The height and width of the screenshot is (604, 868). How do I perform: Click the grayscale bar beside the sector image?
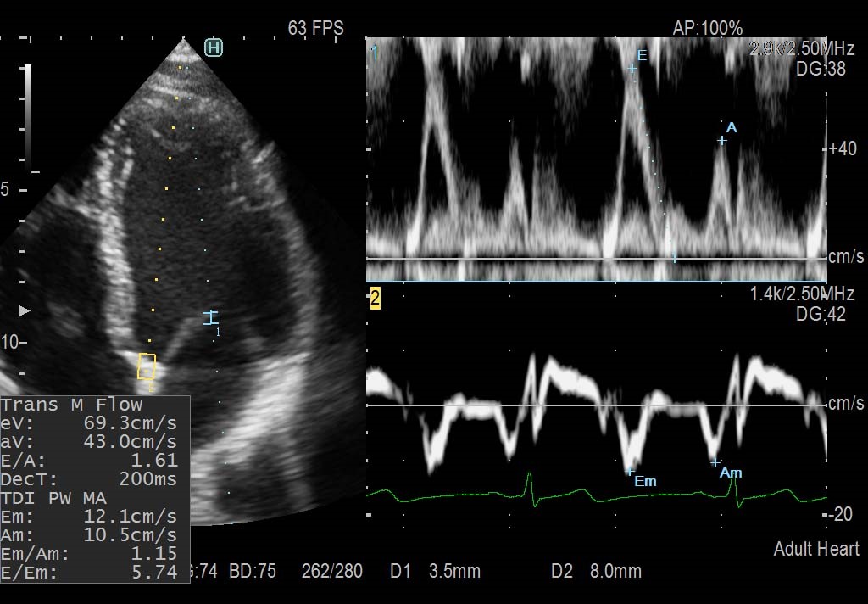click(x=28, y=116)
